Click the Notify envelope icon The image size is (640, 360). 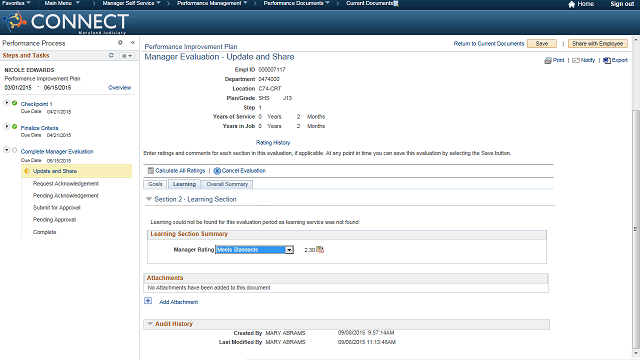[x=576, y=60]
